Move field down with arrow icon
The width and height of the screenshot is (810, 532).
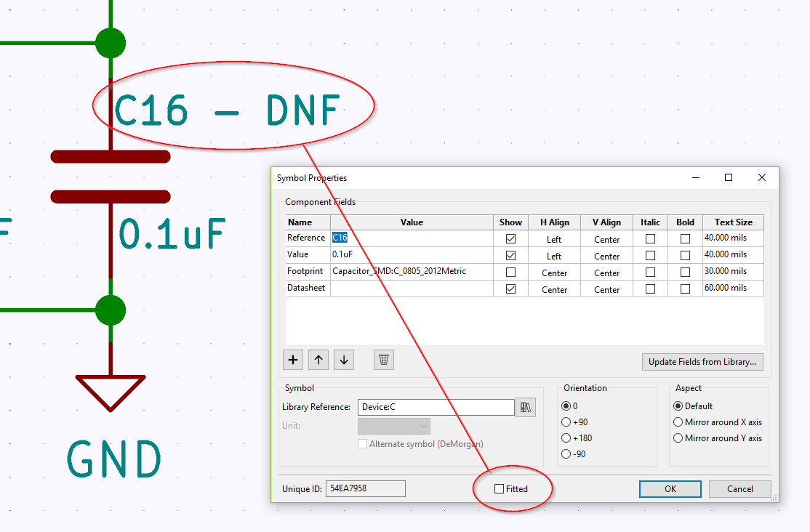click(344, 360)
